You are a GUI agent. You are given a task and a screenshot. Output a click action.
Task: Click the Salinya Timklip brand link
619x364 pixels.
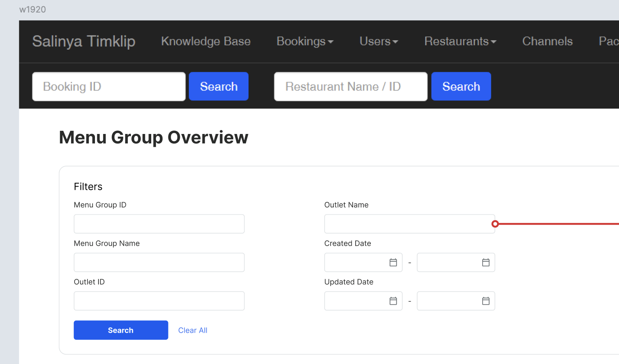point(84,41)
